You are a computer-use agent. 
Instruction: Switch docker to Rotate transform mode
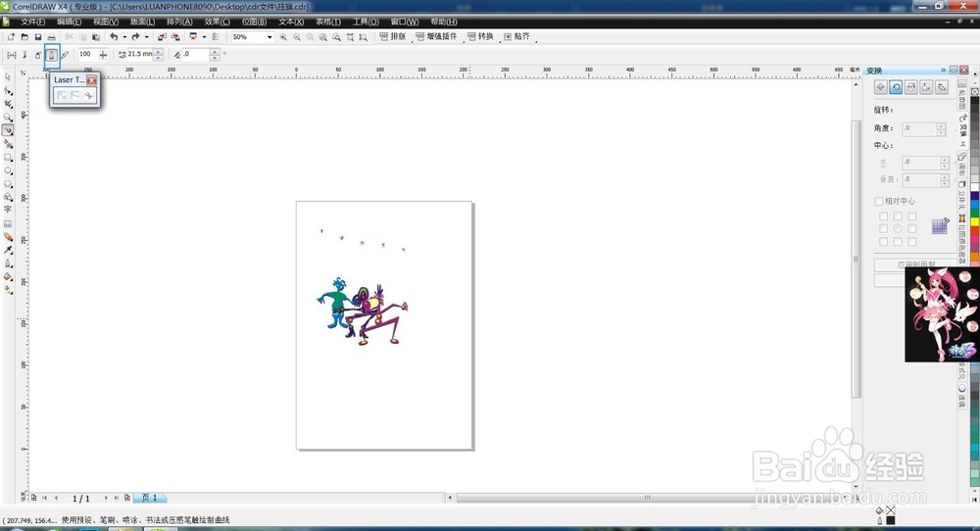(x=896, y=87)
